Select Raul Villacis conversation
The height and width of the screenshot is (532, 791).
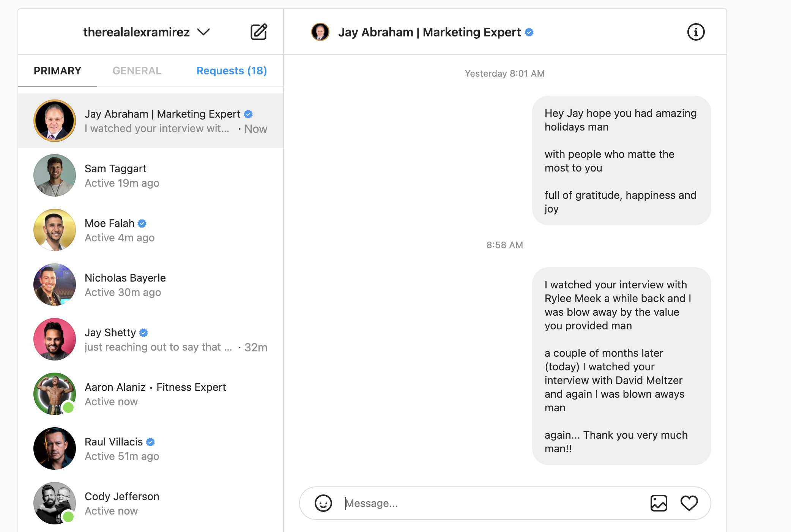(151, 449)
